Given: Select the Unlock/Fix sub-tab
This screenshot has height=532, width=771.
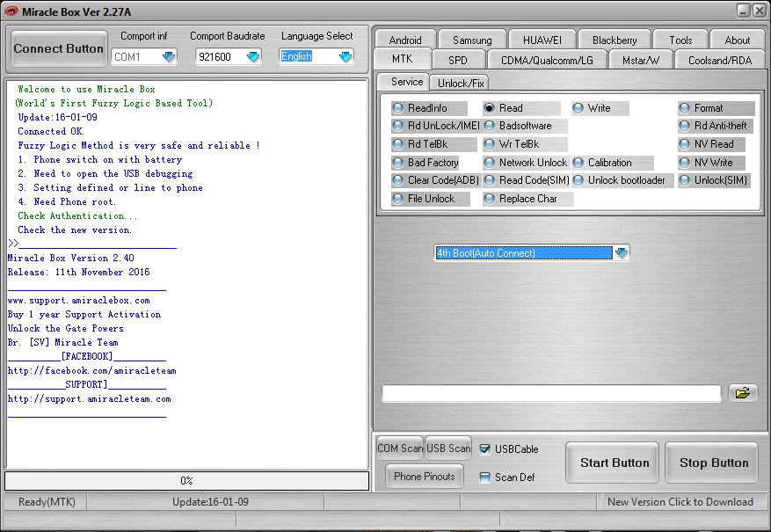Looking at the screenshot, I should point(461,83).
